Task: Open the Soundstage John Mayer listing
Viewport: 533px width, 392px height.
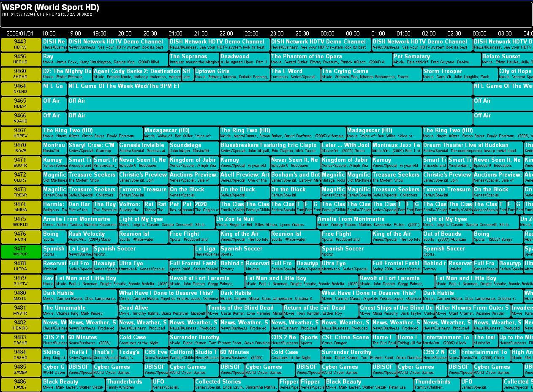Action: [x=194, y=148]
